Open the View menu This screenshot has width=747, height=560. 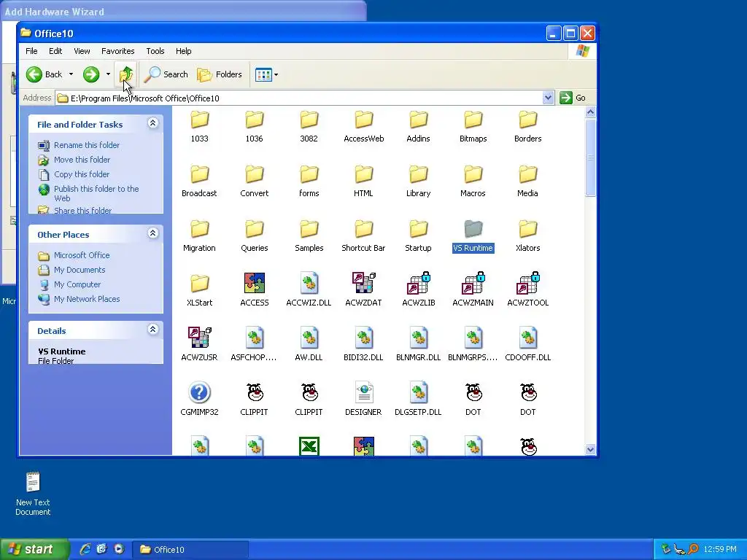click(82, 51)
